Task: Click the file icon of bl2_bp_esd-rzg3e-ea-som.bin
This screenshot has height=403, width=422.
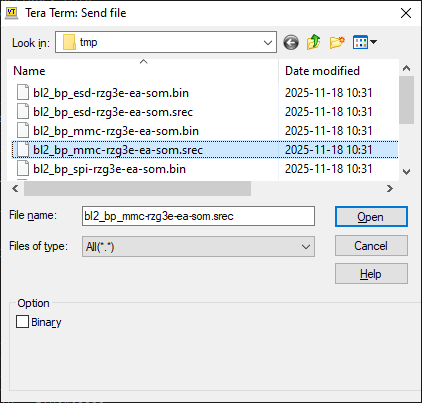Action: (x=23, y=92)
